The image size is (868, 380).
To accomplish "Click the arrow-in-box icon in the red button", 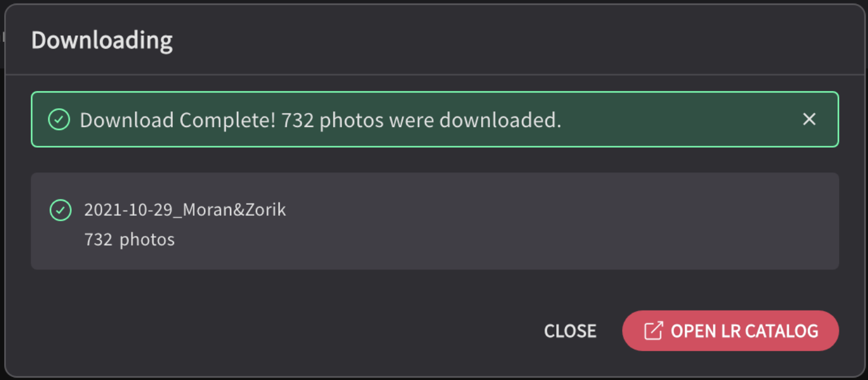I will 653,331.
